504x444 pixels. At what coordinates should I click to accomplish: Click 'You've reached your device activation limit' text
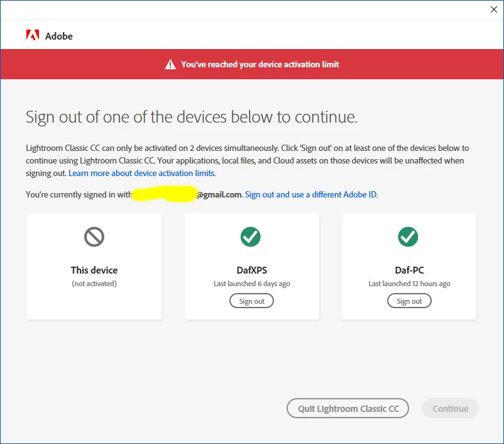click(260, 64)
